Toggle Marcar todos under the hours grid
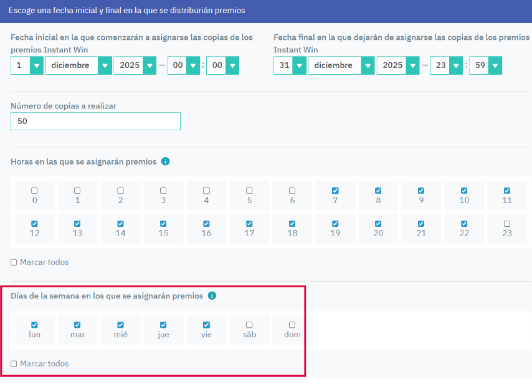The height and width of the screenshot is (392, 532). click(x=14, y=262)
